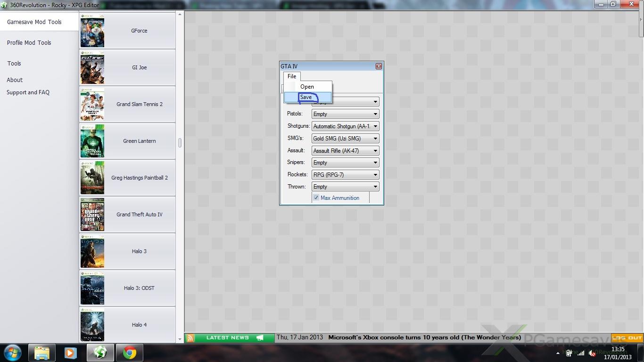Viewport: 644px width, 362px height.
Task: Select the Grand Theft Auto IV cover thumbnail
Action: click(92, 214)
